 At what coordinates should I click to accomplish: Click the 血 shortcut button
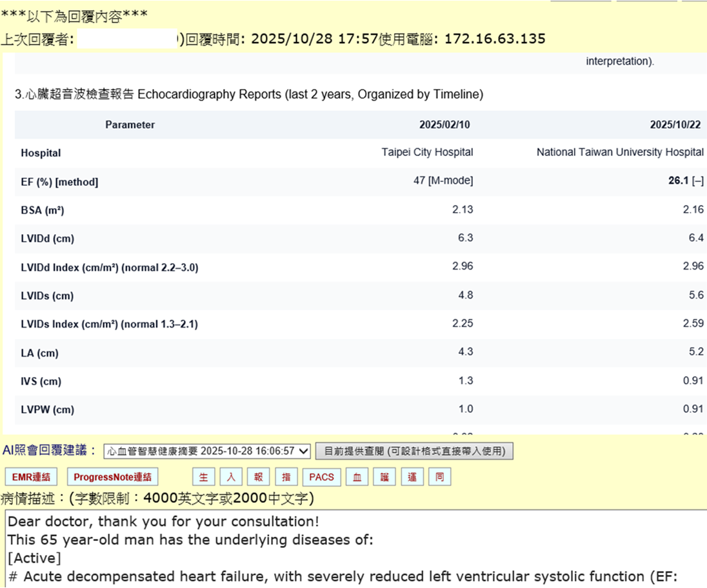(357, 477)
